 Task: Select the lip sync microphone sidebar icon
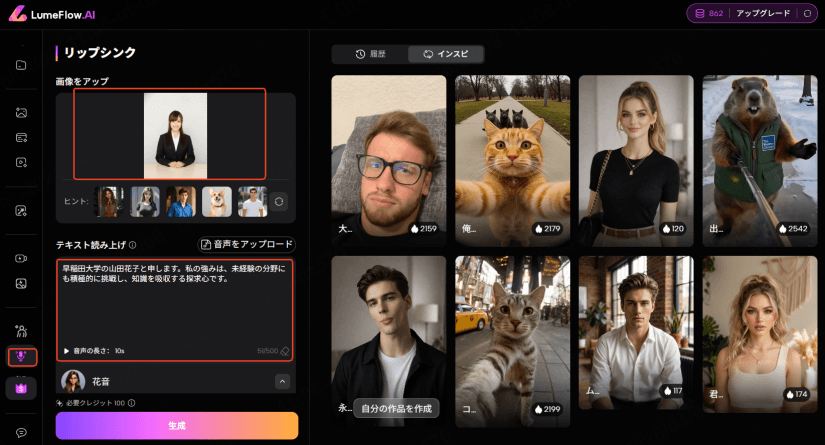tap(21, 357)
